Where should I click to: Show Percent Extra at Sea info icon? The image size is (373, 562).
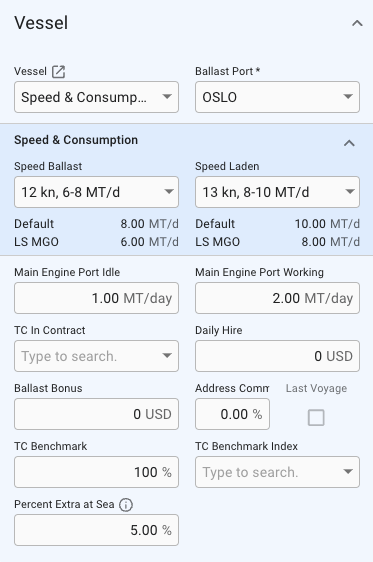click(x=126, y=505)
